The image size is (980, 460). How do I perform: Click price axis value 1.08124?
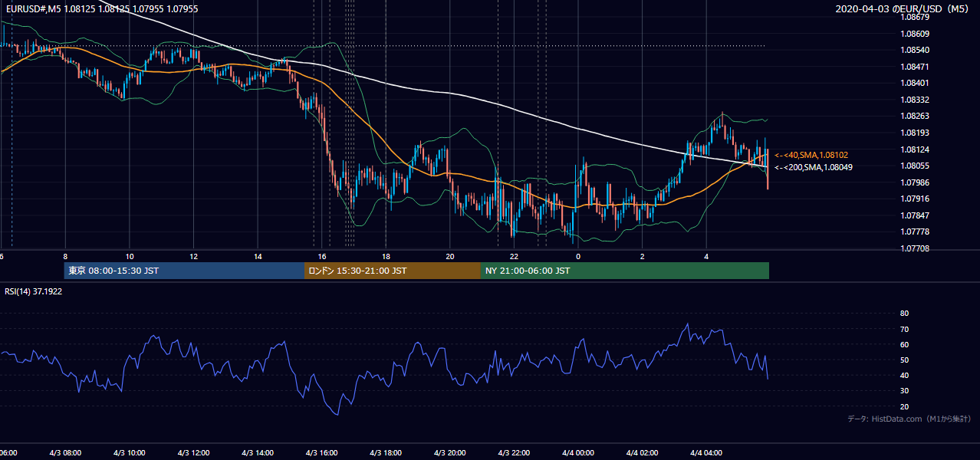[x=914, y=149]
